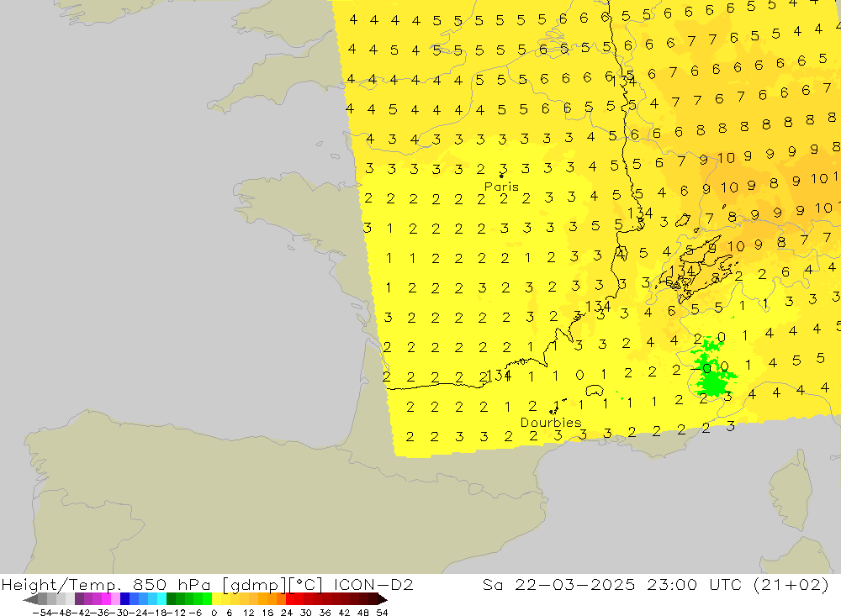
Task: Pick the cyan legend swatch
Action: click(161, 599)
